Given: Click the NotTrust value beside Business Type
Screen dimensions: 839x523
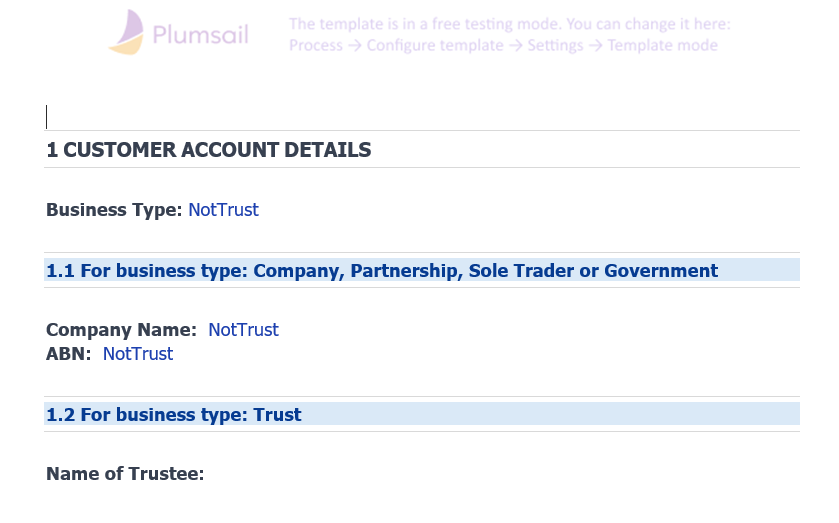Looking at the screenshot, I should [x=223, y=210].
